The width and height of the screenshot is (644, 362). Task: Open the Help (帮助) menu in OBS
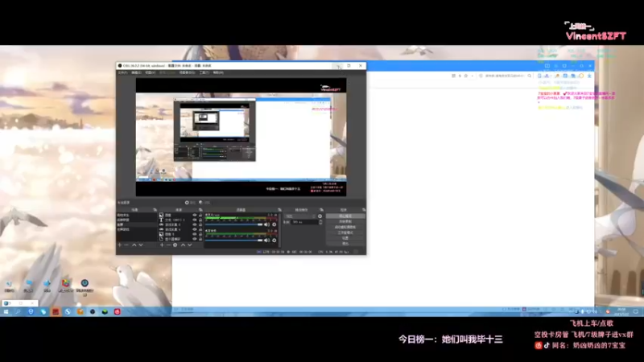[218, 72]
